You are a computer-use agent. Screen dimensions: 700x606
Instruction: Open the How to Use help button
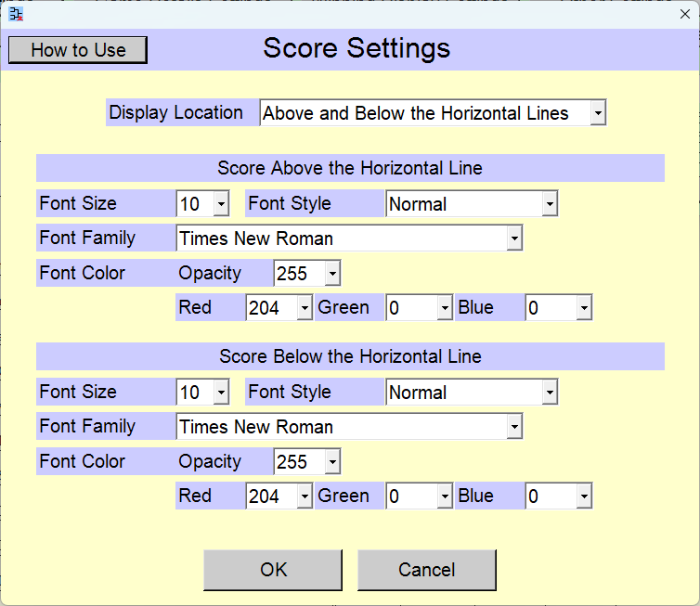coord(78,50)
